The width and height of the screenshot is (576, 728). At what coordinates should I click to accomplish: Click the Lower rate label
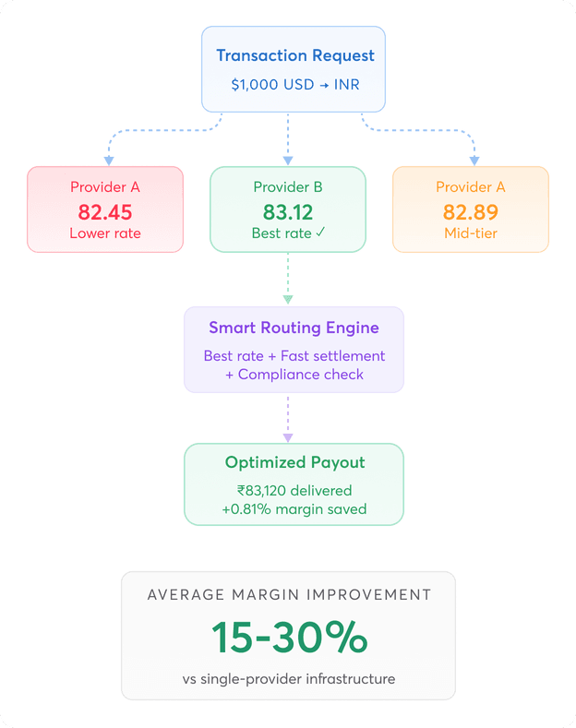point(105,233)
